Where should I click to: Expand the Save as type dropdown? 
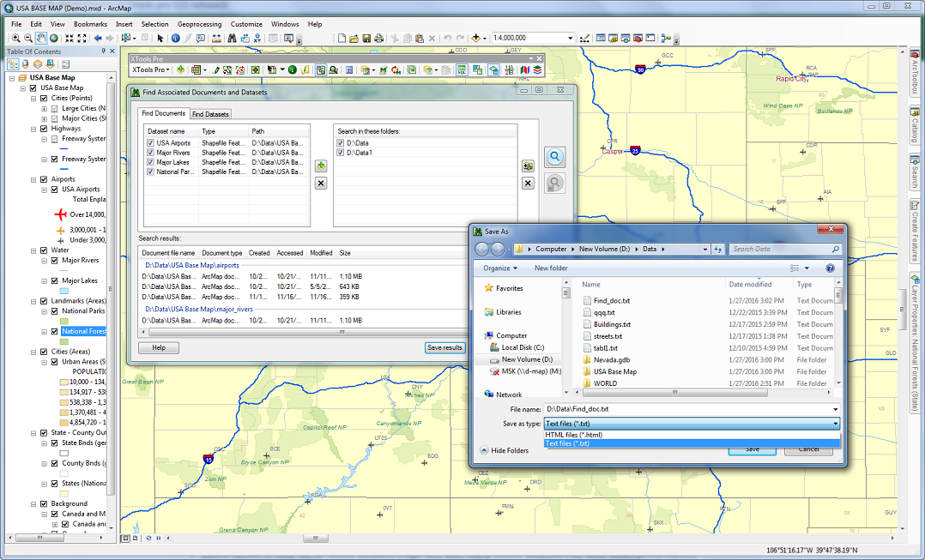[x=836, y=424]
